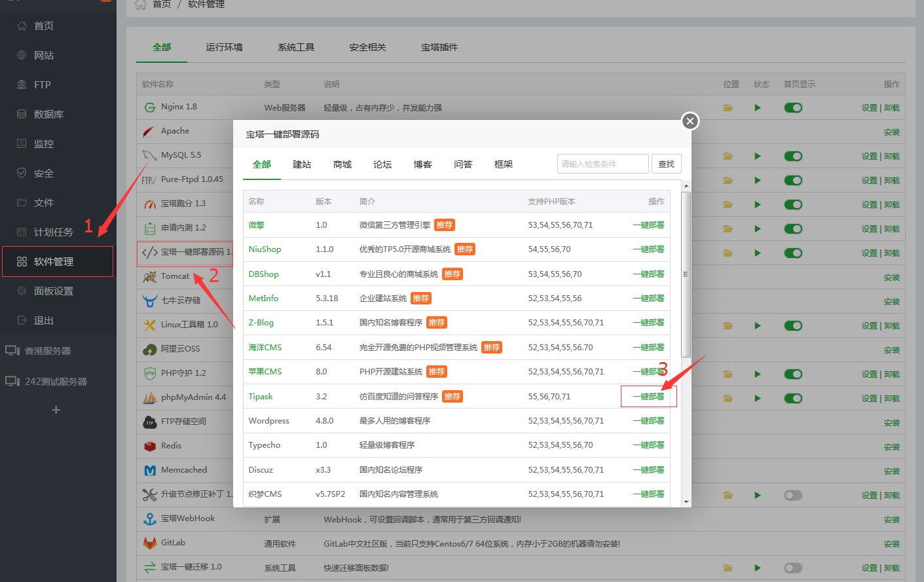The image size is (924, 582).
Task: Toggle homepage display for 宝塔跑分 row
Action: (x=793, y=204)
